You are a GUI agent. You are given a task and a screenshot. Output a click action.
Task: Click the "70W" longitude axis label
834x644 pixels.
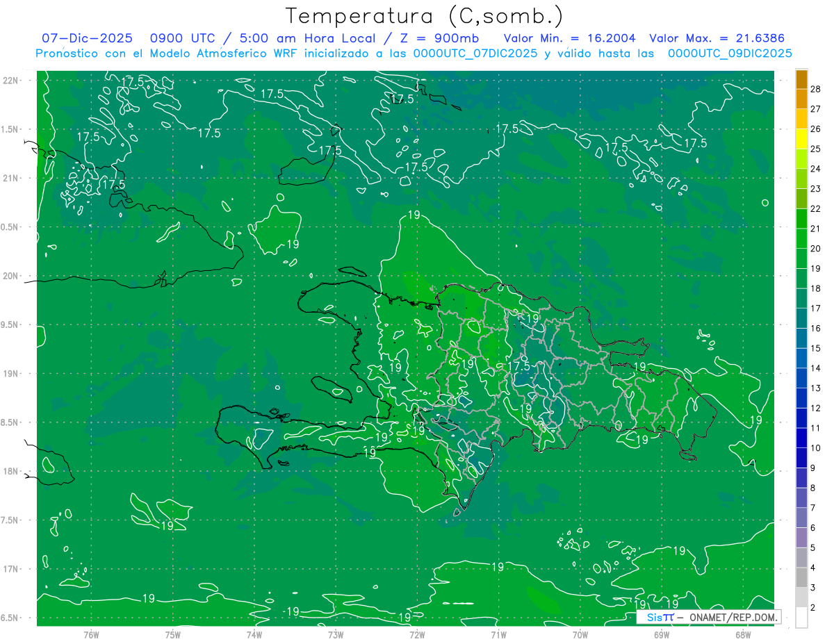[580, 634]
